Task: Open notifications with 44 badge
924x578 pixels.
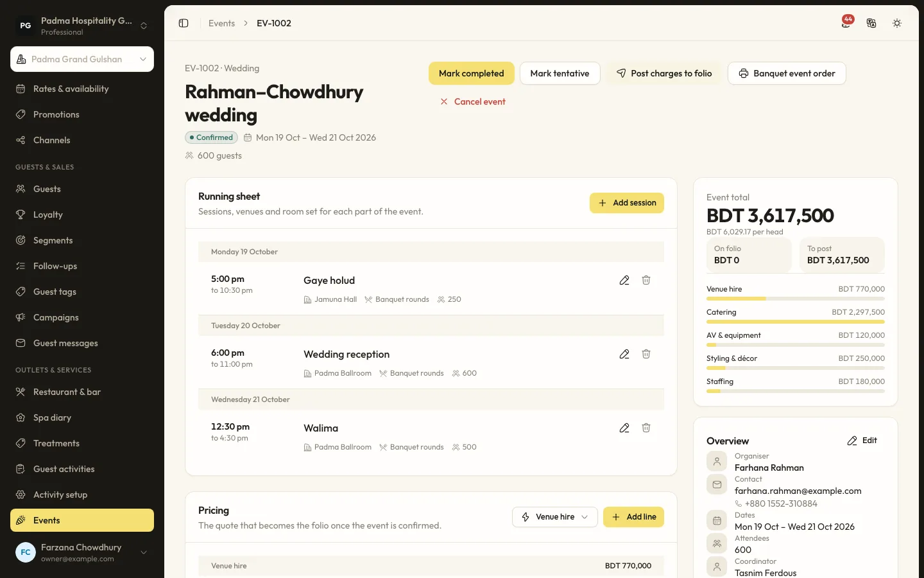Action: pos(847,22)
